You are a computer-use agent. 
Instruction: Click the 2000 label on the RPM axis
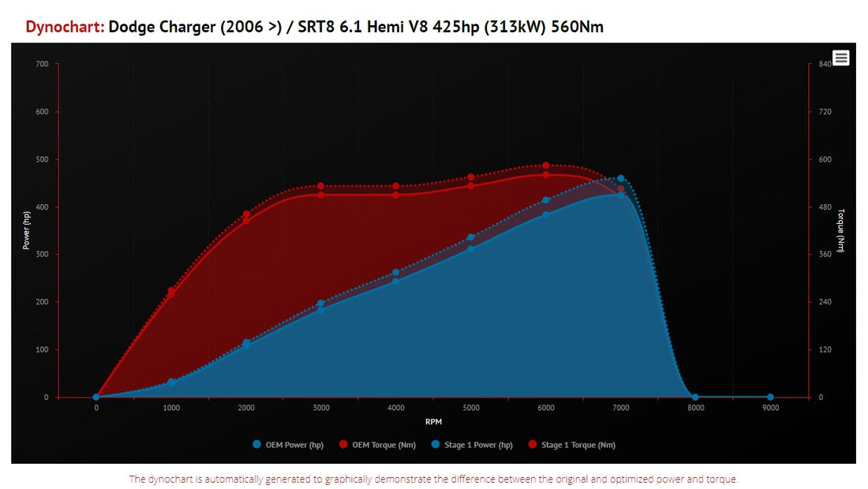(246, 408)
